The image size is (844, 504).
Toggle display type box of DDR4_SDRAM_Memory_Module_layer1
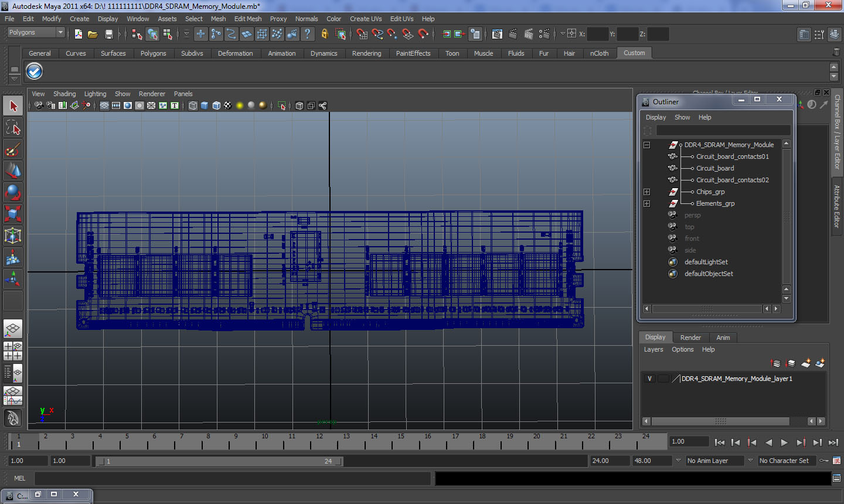(x=663, y=379)
